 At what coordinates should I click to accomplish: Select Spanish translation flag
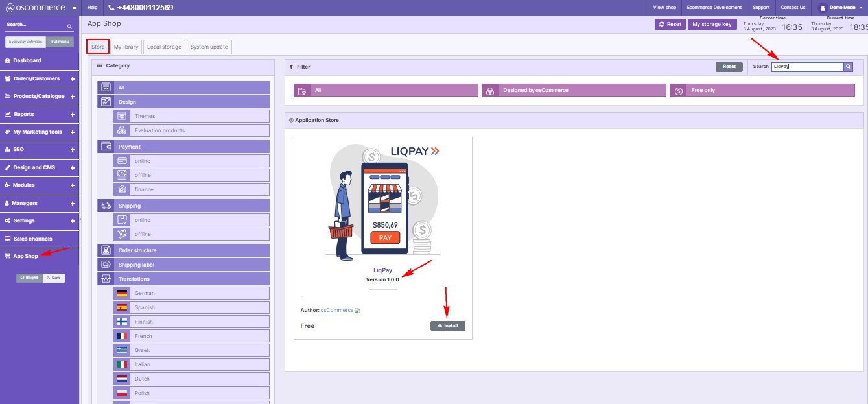pyautogui.click(x=122, y=307)
